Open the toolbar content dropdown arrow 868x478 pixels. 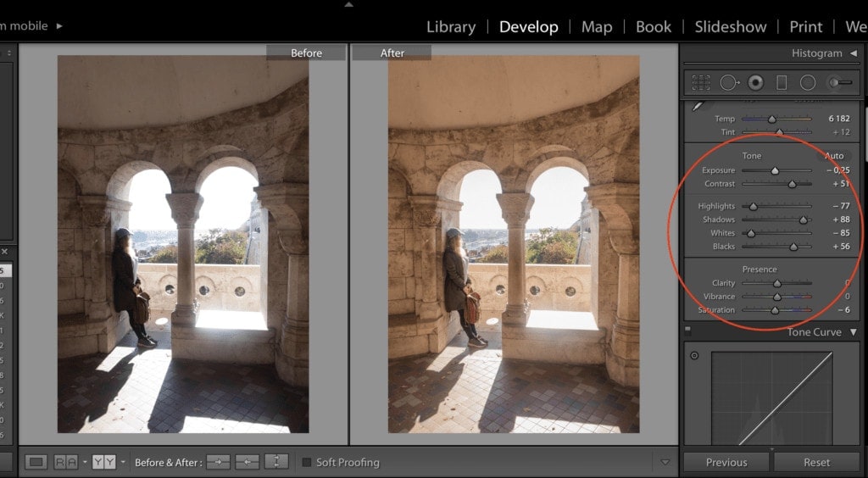pos(665,462)
